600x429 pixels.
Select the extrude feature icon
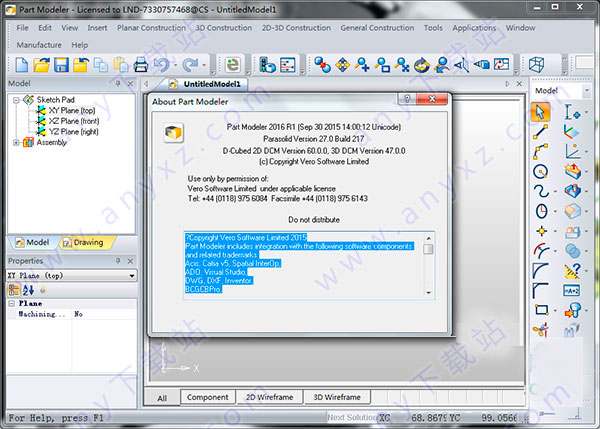(572, 171)
